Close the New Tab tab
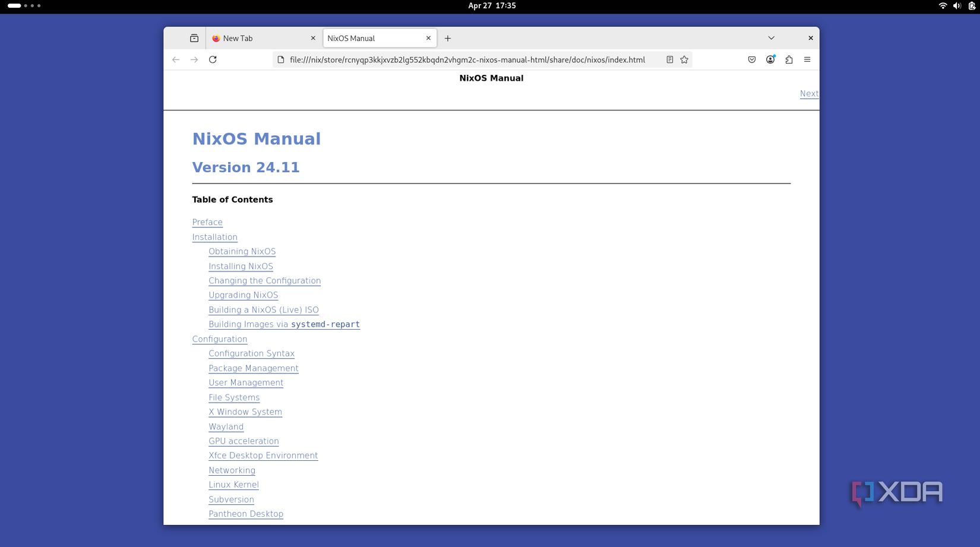The width and height of the screenshot is (980, 547). pyautogui.click(x=313, y=38)
